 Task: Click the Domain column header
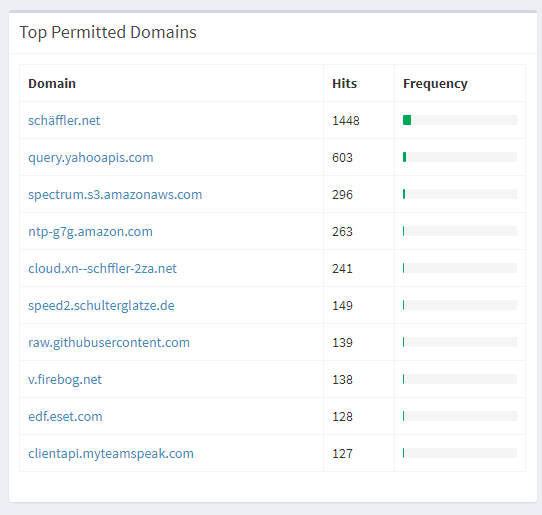[x=52, y=84]
